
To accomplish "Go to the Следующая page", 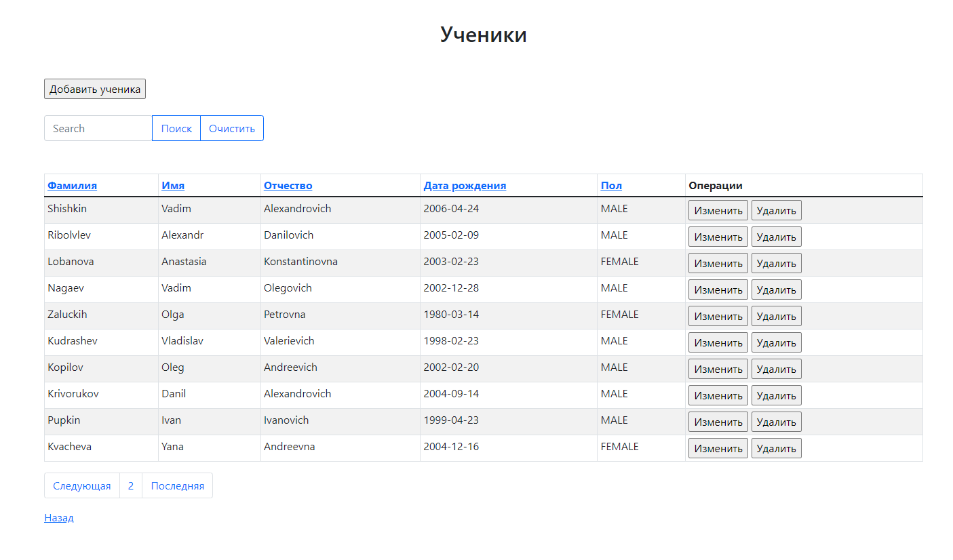I will tap(81, 485).
